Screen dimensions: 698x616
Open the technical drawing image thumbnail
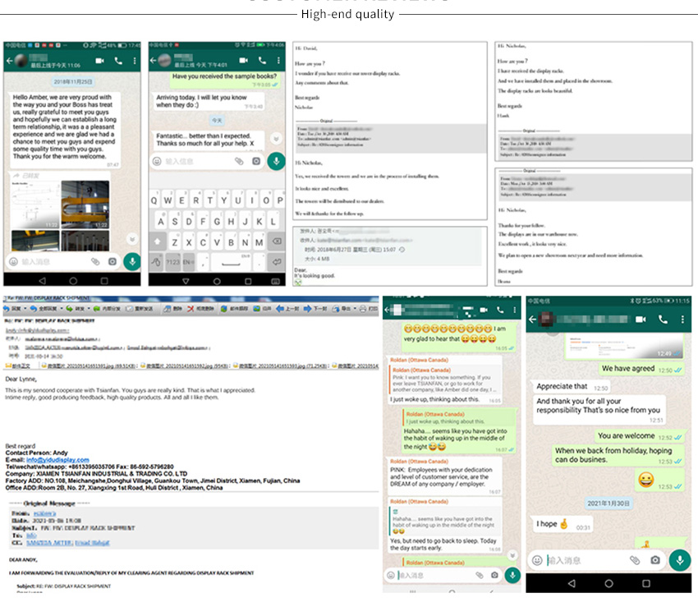(x=35, y=205)
